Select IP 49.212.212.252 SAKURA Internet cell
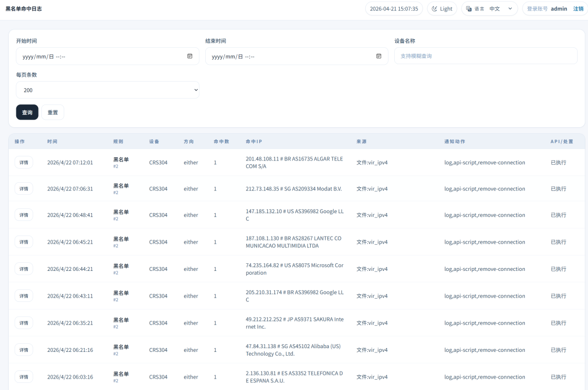Screen dimensions: 588x390 pyautogui.click(x=295, y=323)
